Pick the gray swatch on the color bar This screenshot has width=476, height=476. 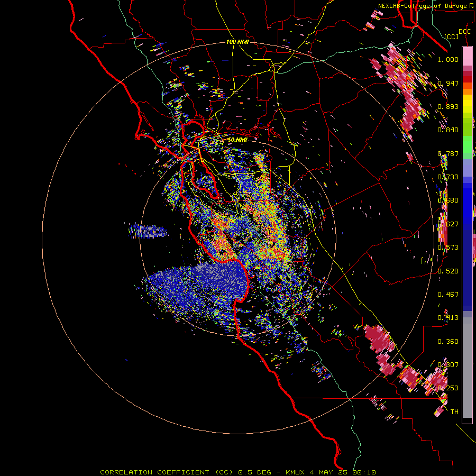click(467, 368)
